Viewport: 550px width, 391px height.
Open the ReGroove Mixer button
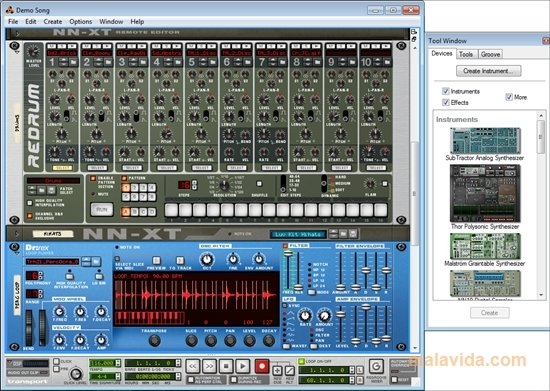click(376, 366)
